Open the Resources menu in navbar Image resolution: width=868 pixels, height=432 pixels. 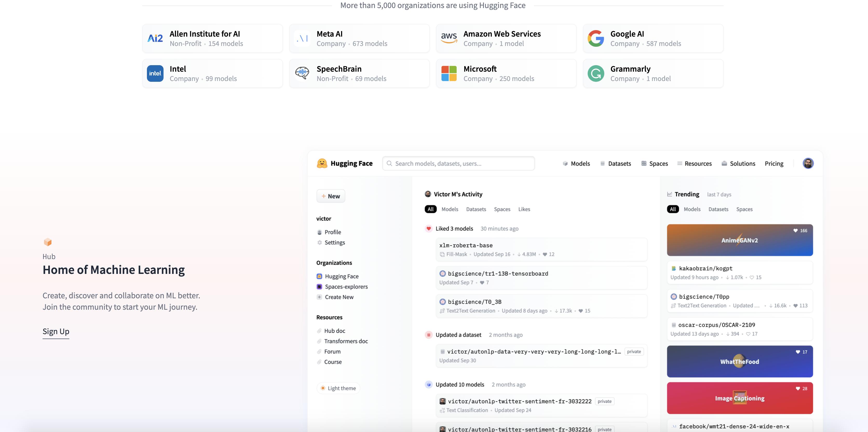[694, 164]
